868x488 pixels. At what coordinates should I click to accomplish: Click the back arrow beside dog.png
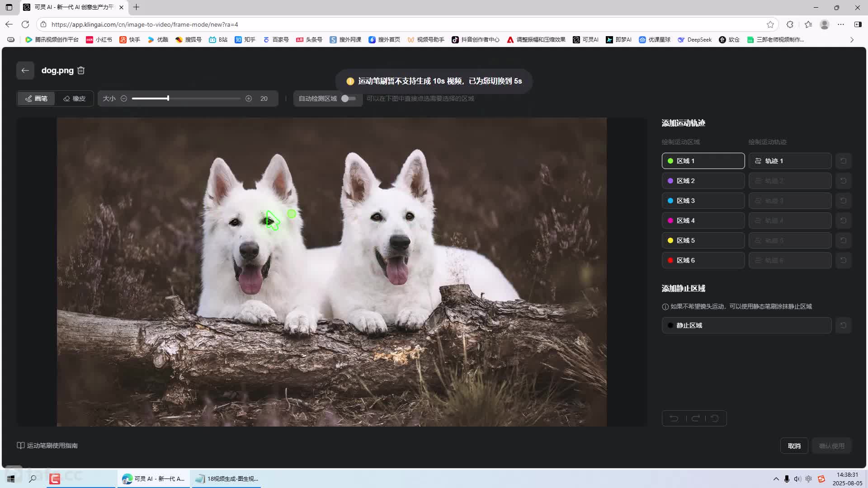[25, 70]
